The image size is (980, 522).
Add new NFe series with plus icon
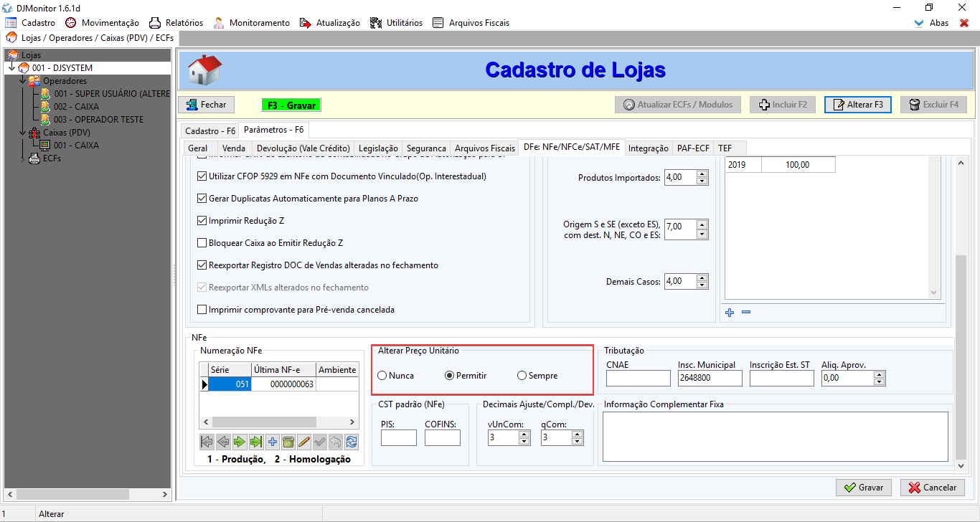coord(272,442)
